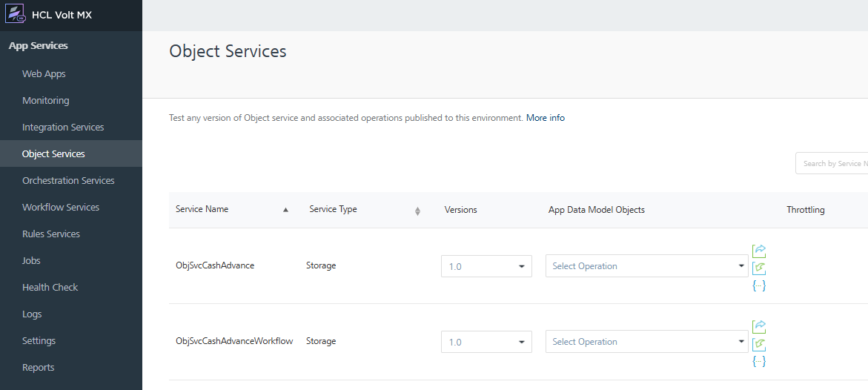Open the Web Apps sidebar item
The height and width of the screenshot is (390, 868).
pyautogui.click(x=44, y=74)
